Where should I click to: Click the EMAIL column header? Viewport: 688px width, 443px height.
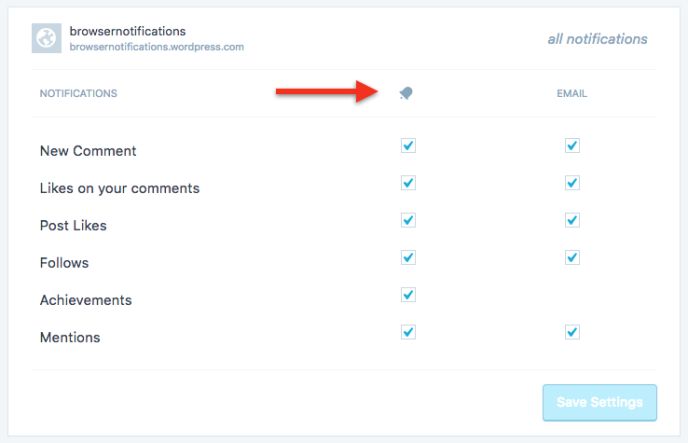[572, 94]
